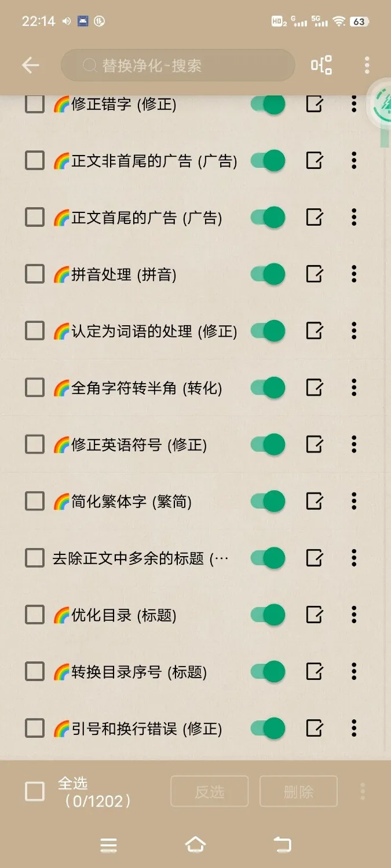Tap the back arrow icon
Screen dimensions: 391x868
pos(30,65)
